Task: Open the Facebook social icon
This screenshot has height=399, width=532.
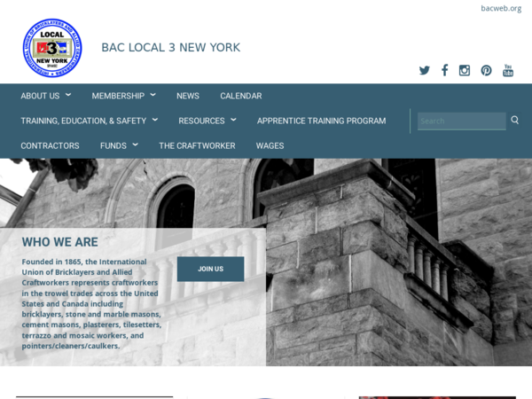Action: click(x=445, y=70)
